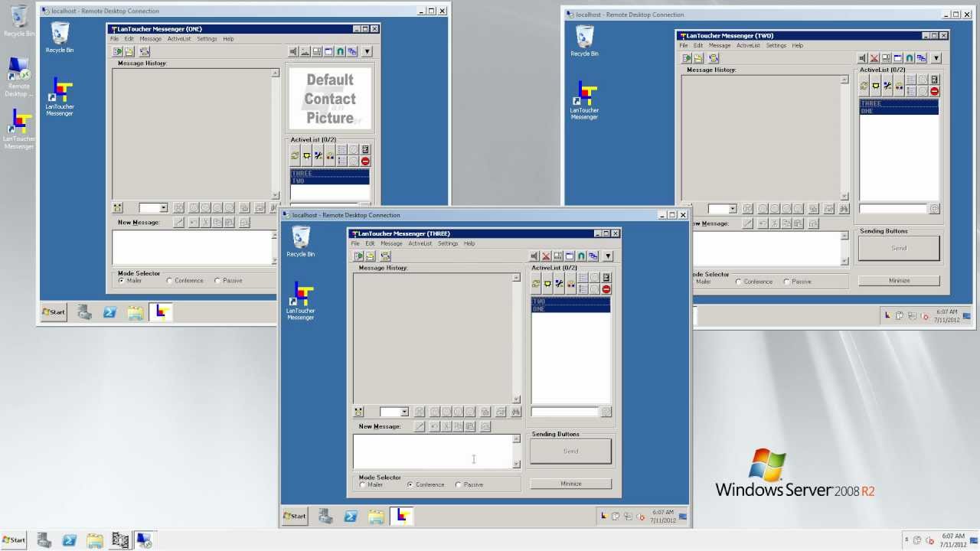Click the binoculars search icon in THREE history bar
The width and height of the screenshot is (980, 551).
pyautogui.click(x=515, y=412)
